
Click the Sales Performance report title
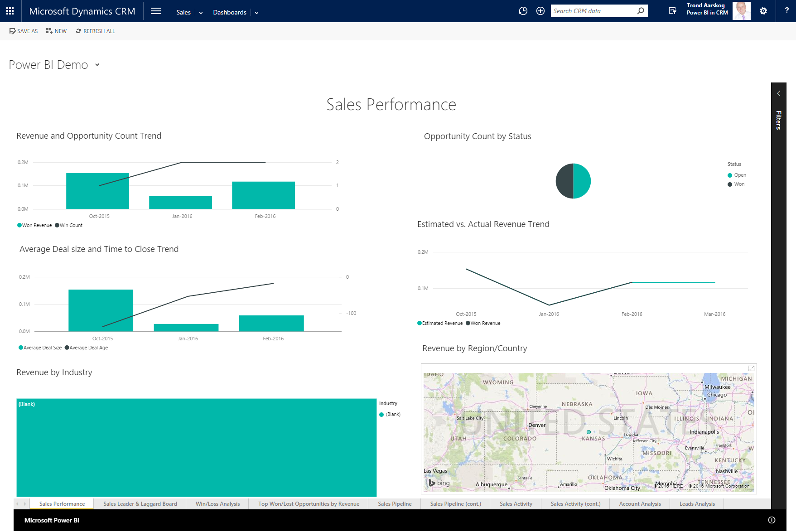pos(391,105)
